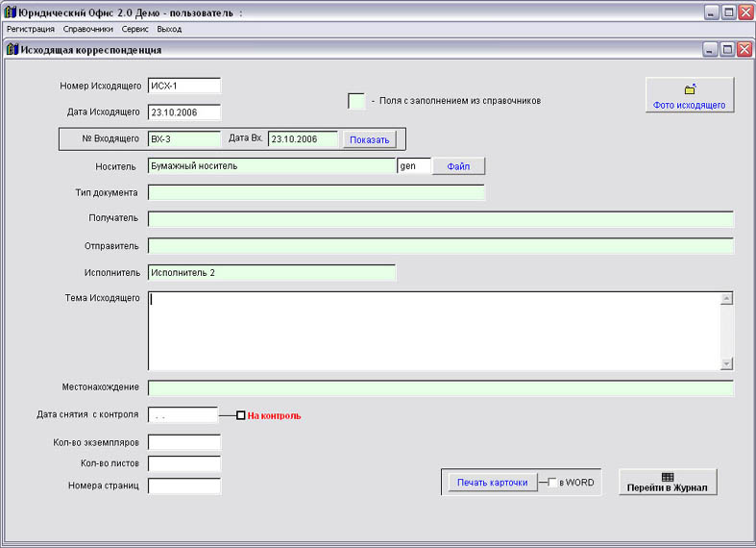Toggle the На контроль checkbox

(240, 415)
